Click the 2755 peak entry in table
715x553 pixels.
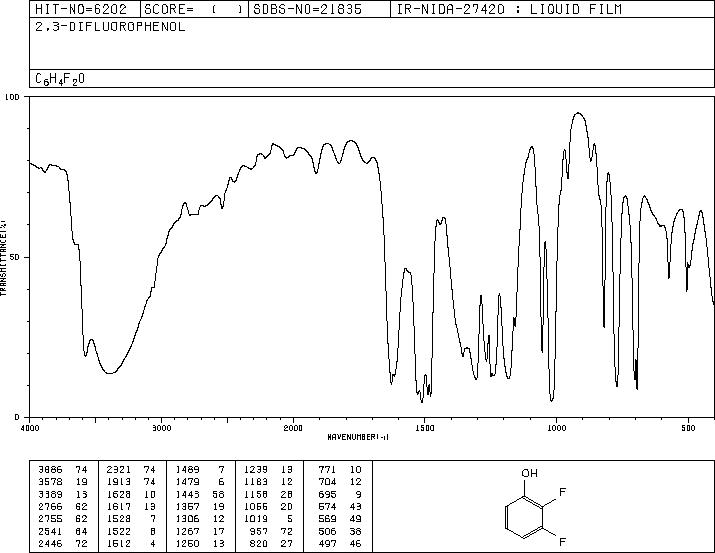tap(63, 519)
